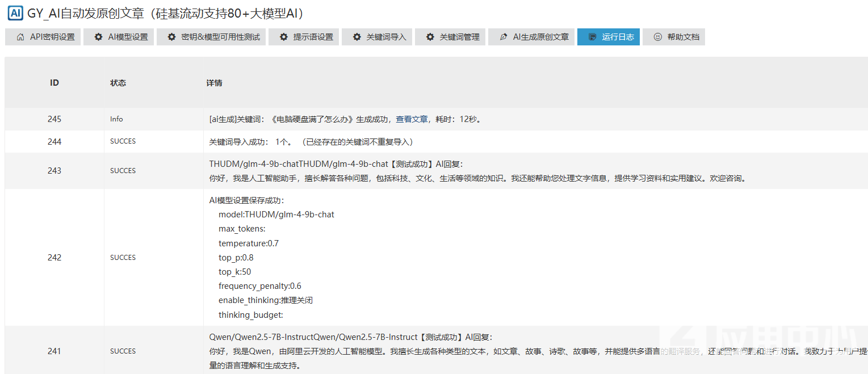Click the pen icon on AI生成原创文章 tab
The image size is (868, 374).
click(x=504, y=37)
